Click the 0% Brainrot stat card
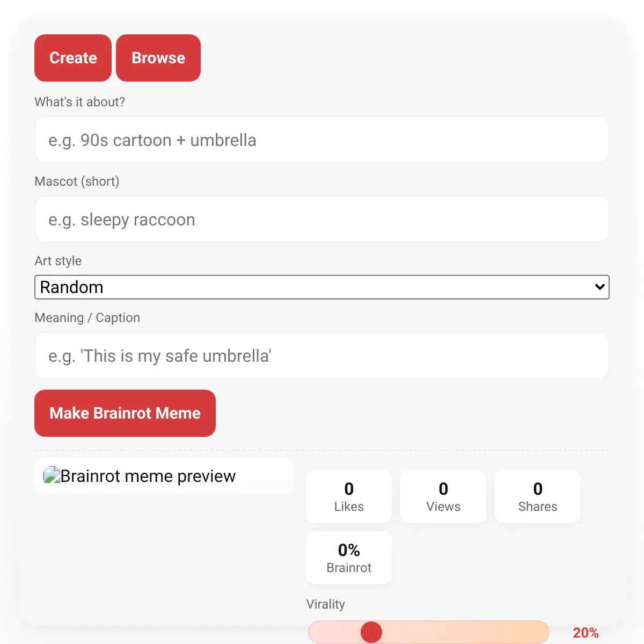Screen dimensions: 644x644 pyautogui.click(x=349, y=558)
